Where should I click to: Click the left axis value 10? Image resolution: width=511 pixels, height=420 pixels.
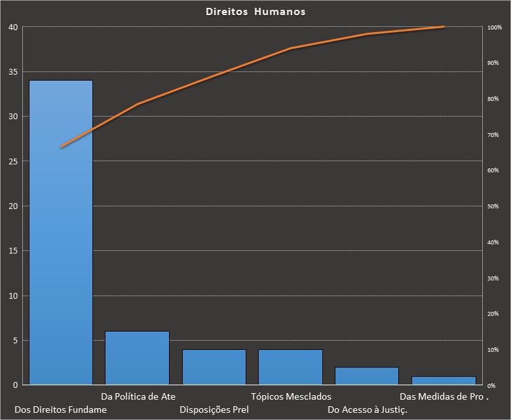(x=13, y=296)
